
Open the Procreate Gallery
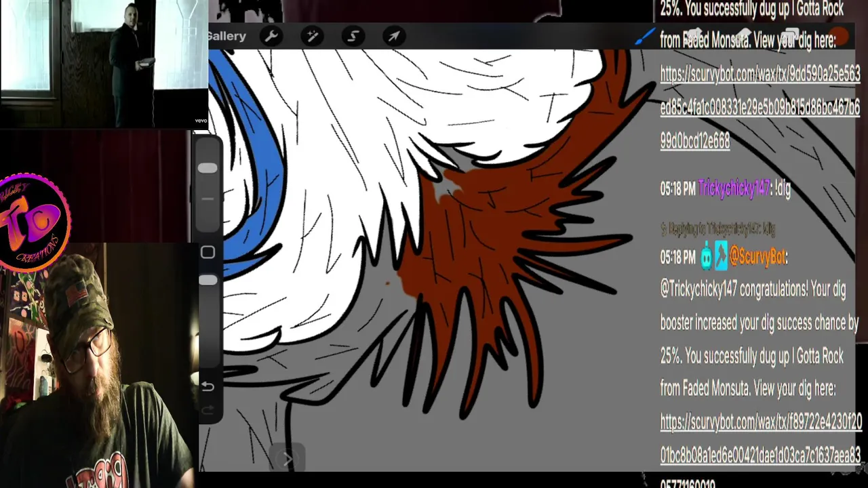click(226, 36)
